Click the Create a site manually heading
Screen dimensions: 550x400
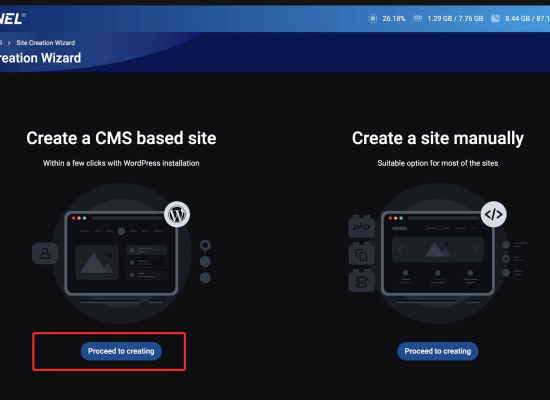coord(438,138)
